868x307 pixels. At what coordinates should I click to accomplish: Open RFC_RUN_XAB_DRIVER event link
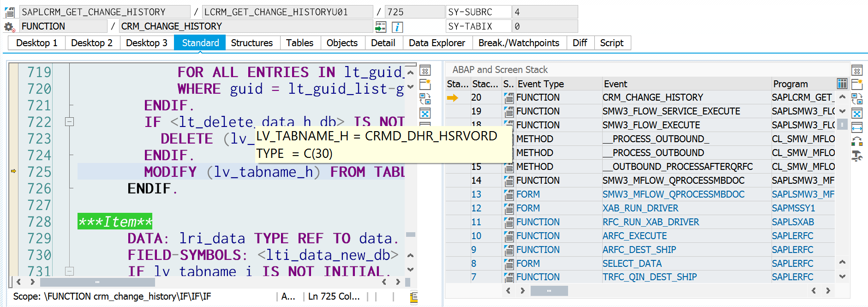click(651, 222)
